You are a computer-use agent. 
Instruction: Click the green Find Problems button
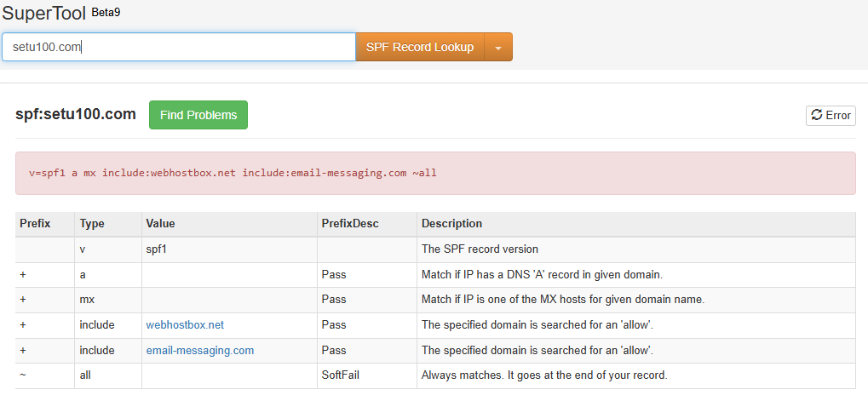tap(198, 115)
